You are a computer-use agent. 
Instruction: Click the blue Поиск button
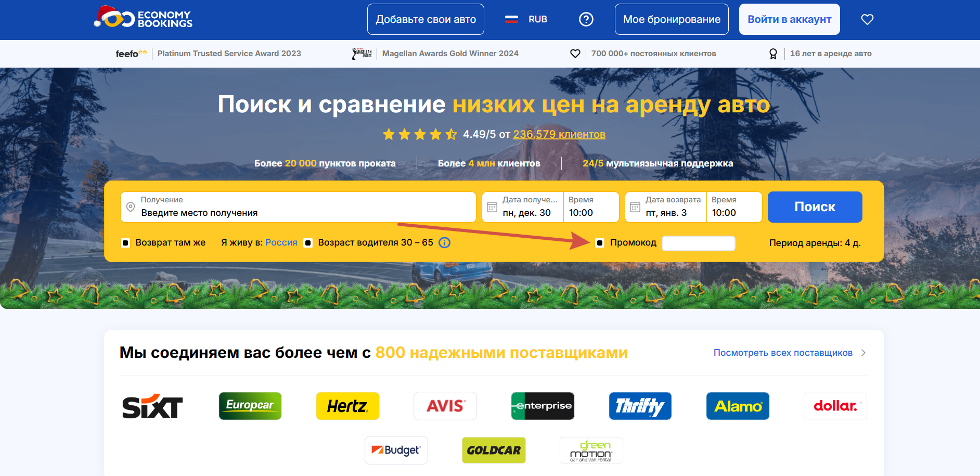click(815, 207)
